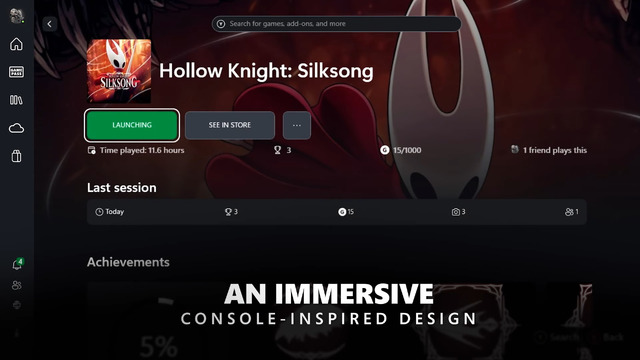
Task: Open Cloud Gaming from sidebar
Action: point(16,128)
